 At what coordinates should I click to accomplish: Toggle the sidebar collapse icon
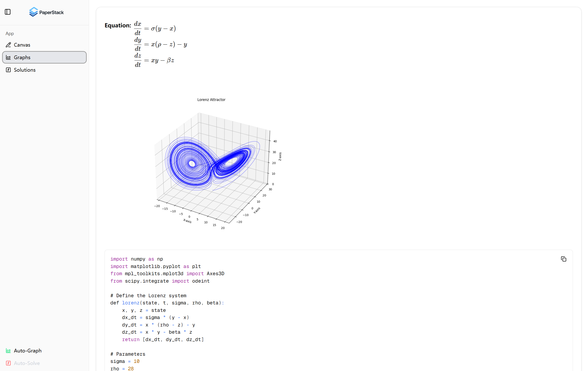tap(8, 12)
